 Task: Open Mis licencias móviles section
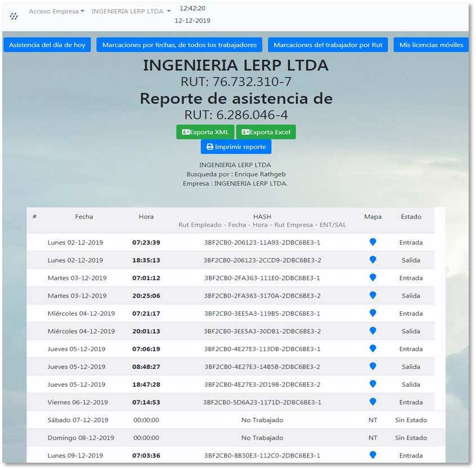point(431,45)
